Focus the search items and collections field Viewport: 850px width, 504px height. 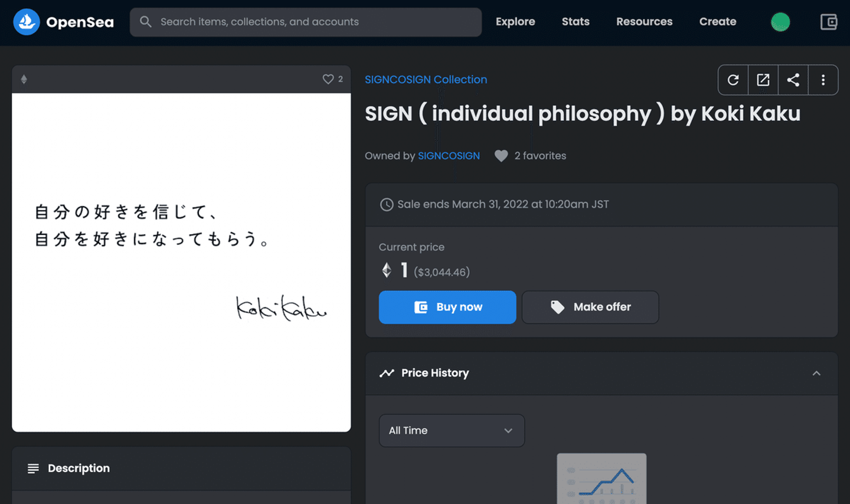[x=306, y=22]
